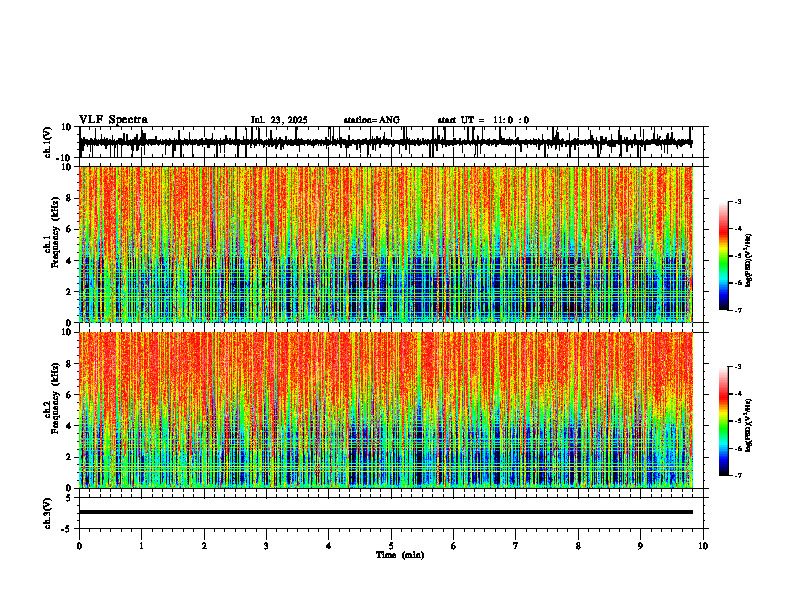Click the time axis tick label "9"
Viewport: 792px width, 612px height.
coord(640,546)
